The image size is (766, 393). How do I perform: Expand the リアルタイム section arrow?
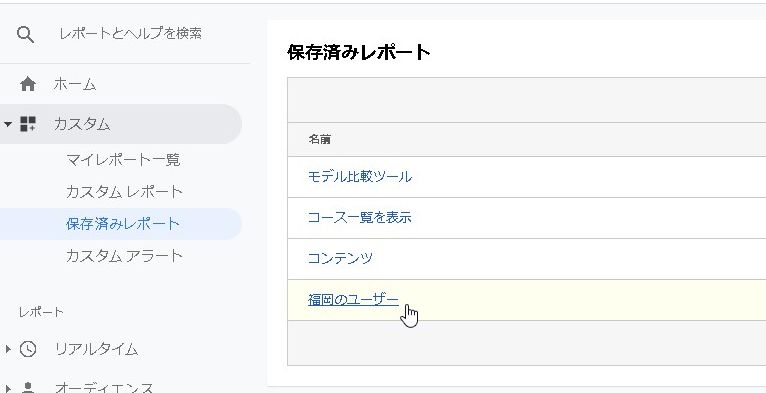coord(8,349)
